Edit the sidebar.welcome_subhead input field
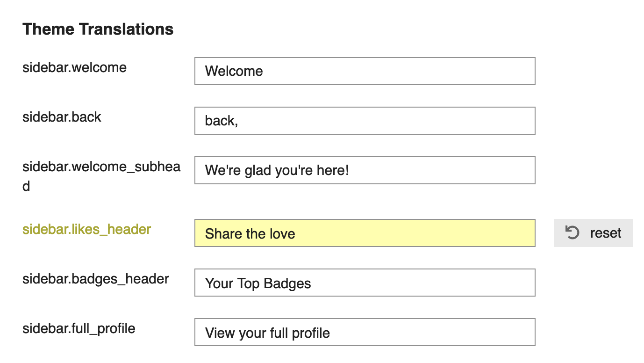This screenshot has height=363, width=644. click(x=365, y=170)
